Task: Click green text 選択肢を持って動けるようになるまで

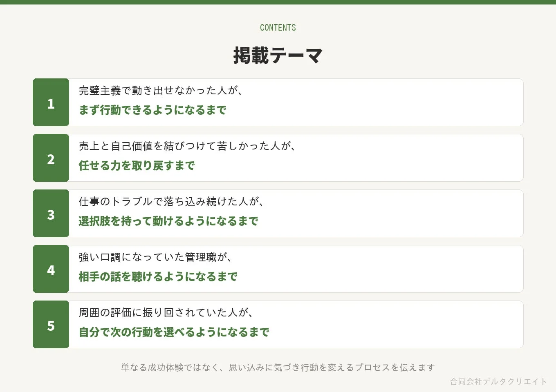Action: [168, 221]
